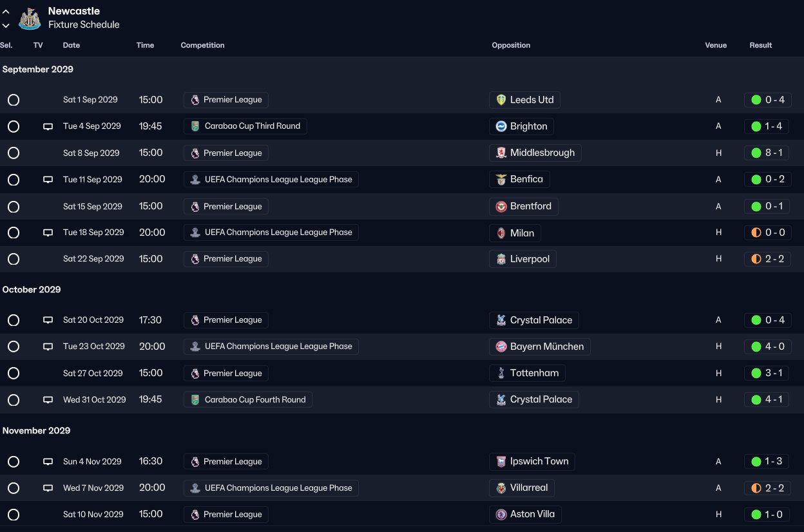Select the Brentford fixture radio button
804x532 pixels.
(x=14, y=207)
